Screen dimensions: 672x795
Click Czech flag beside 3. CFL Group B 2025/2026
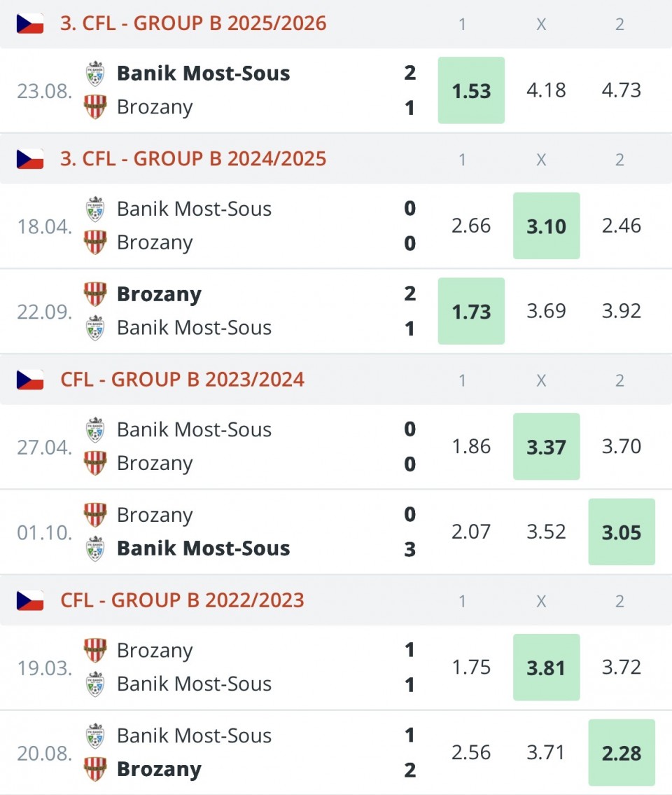pyautogui.click(x=30, y=24)
